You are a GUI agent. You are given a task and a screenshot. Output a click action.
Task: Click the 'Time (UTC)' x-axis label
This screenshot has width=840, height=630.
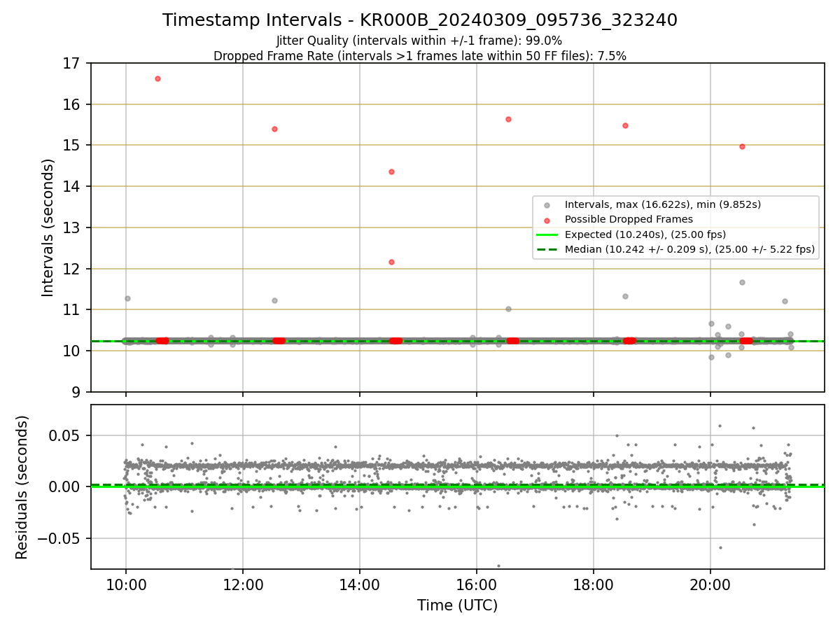pos(457,605)
